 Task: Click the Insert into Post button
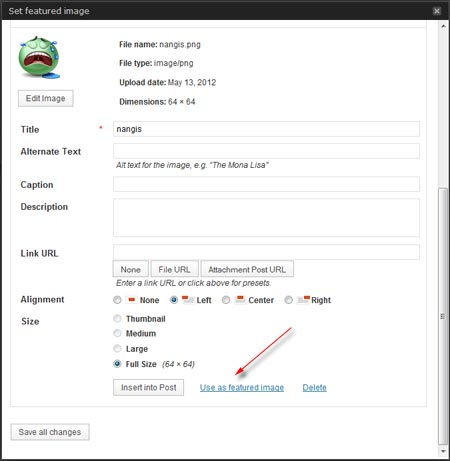point(148,387)
